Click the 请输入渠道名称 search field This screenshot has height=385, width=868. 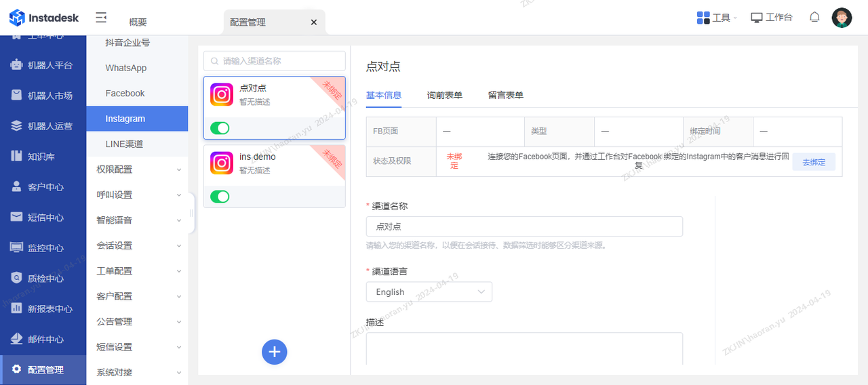pyautogui.click(x=275, y=61)
